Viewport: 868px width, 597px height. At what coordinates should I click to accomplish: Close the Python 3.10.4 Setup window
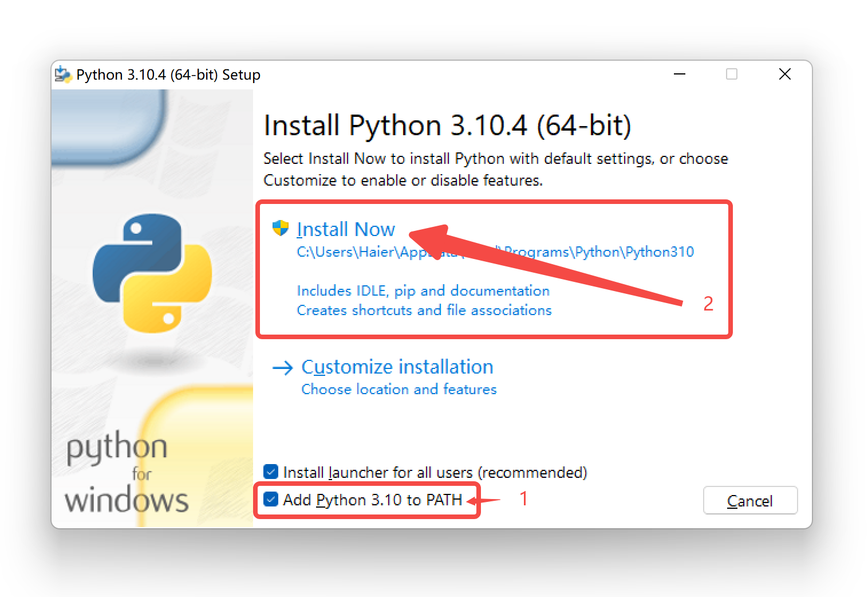(x=784, y=74)
